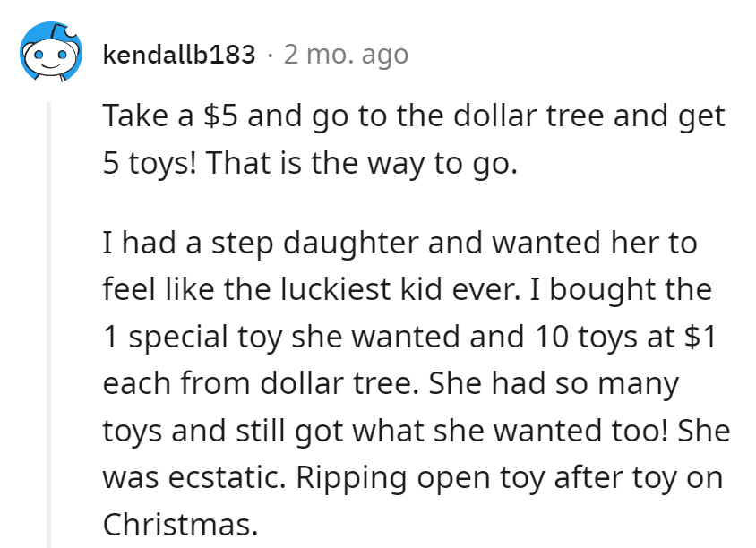Click the '2 mo. ago' timestamp
The image size is (756, 548).
[345, 54]
